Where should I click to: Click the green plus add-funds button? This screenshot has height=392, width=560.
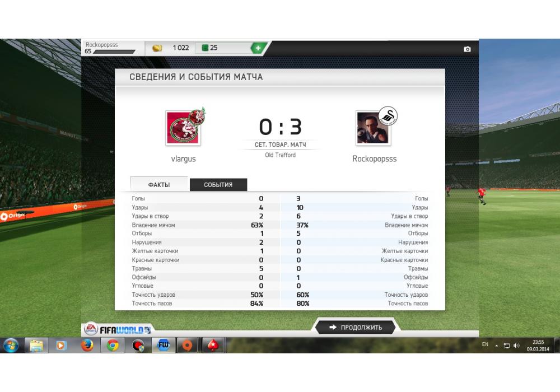click(x=258, y=48)
